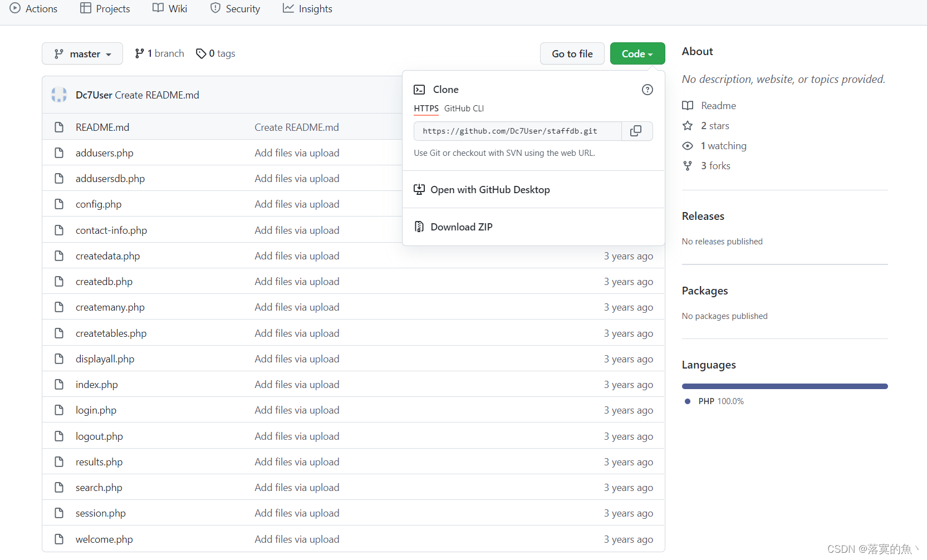The width and height of the screenshot is (927, 560).
Task: Click the fork icon next to 3 forks
Action: click(688, 166)
